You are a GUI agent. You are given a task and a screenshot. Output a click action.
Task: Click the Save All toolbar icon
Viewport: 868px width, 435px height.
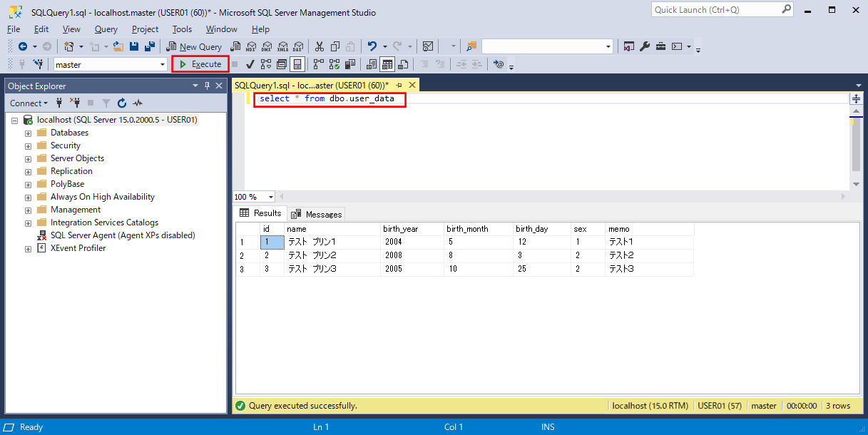point(150,46)
